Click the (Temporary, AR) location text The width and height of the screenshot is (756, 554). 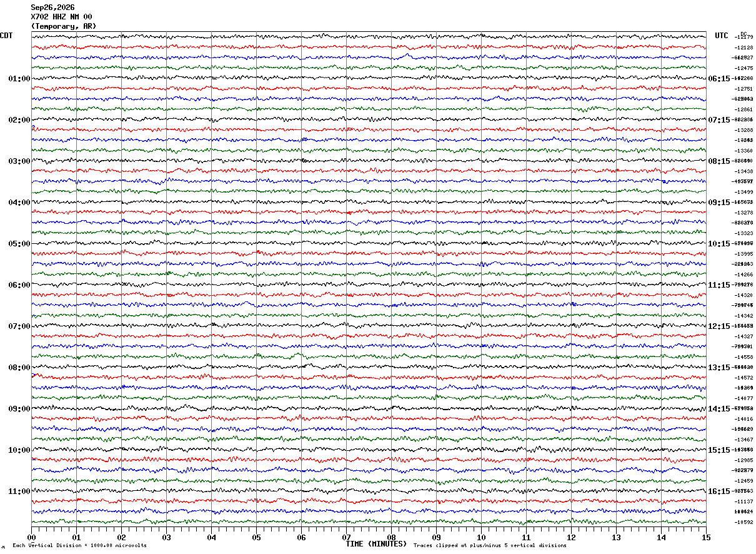64,26
